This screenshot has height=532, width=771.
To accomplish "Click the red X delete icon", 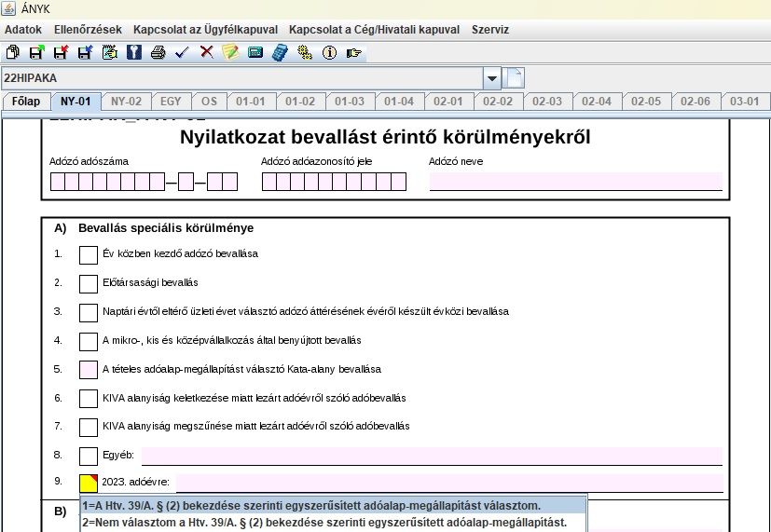I will tap(206, 53).
